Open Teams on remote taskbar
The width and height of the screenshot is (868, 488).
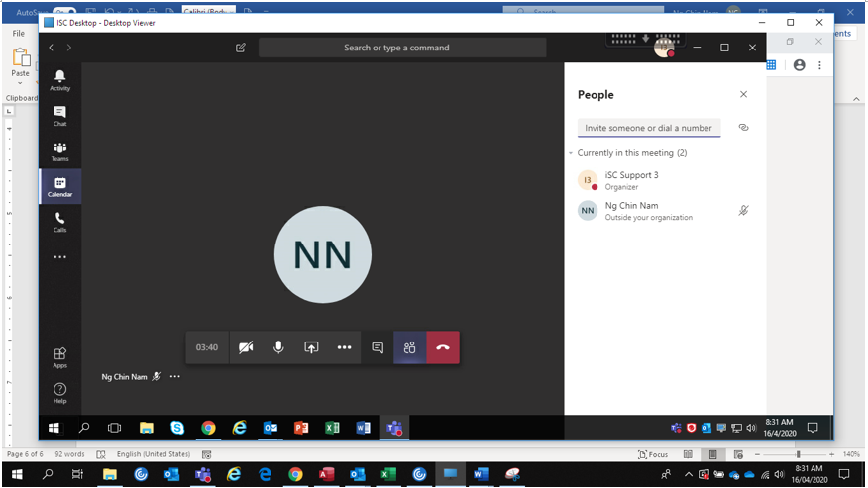pyautogui.click(x=394, y=428)
